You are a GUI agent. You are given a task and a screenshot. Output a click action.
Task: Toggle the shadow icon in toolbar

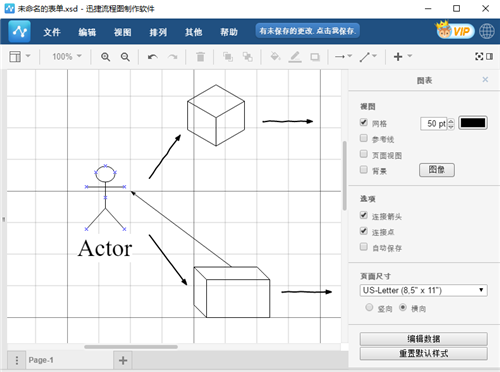coord(315,57)
